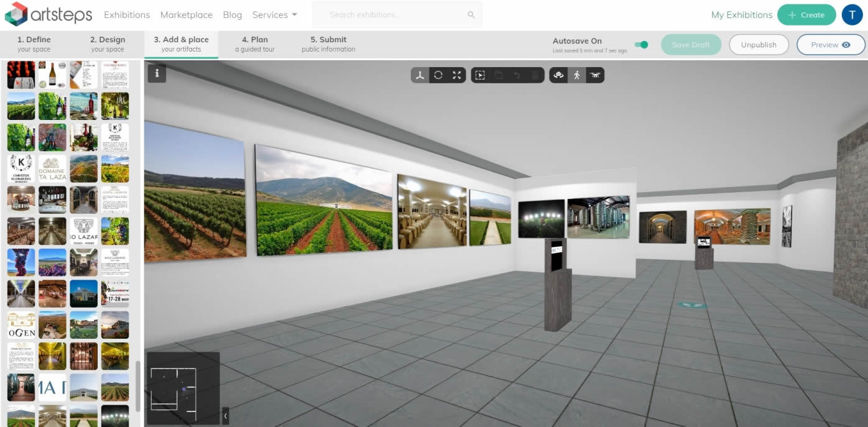Image resolution: width=868 pixels, height=427 pixels.
Task: Preview the exhibition with the eye button
Action: (831, 45)
